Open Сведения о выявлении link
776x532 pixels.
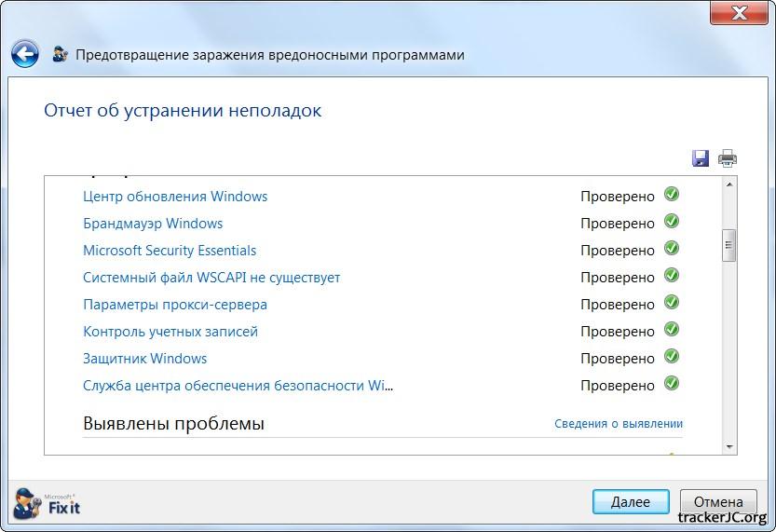coord(619,423)
